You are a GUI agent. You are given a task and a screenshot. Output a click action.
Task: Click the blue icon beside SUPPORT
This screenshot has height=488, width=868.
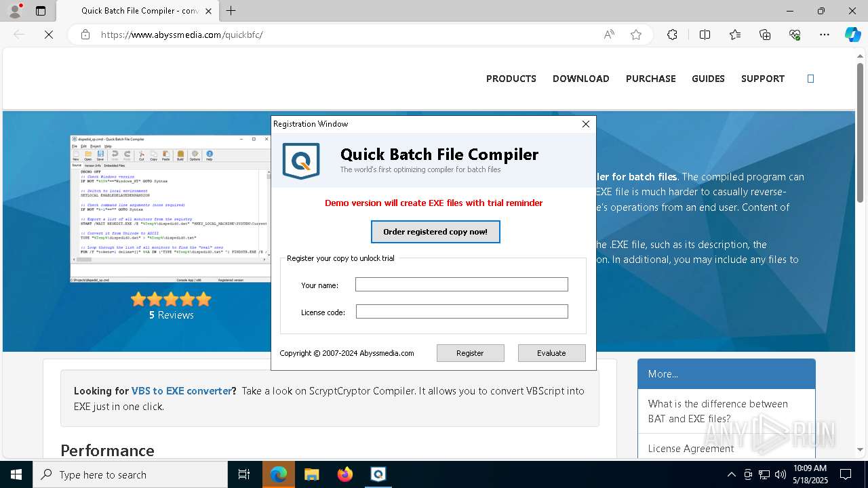[x=810, y=79]
